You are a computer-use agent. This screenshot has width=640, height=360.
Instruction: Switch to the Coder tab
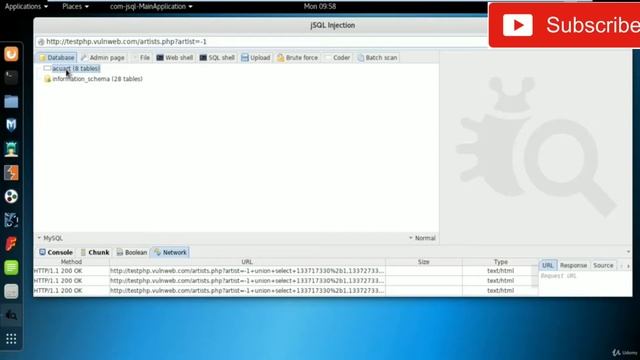338,58
